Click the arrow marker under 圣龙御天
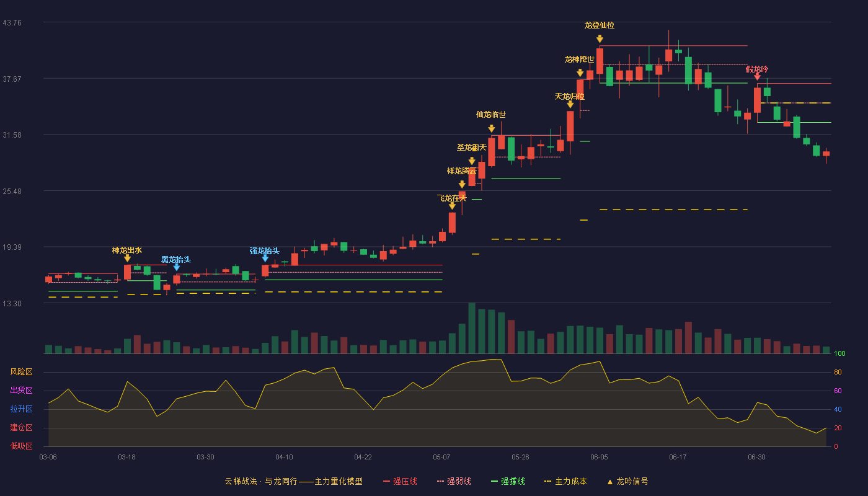The image size is (868, 496). coord(472,161)
